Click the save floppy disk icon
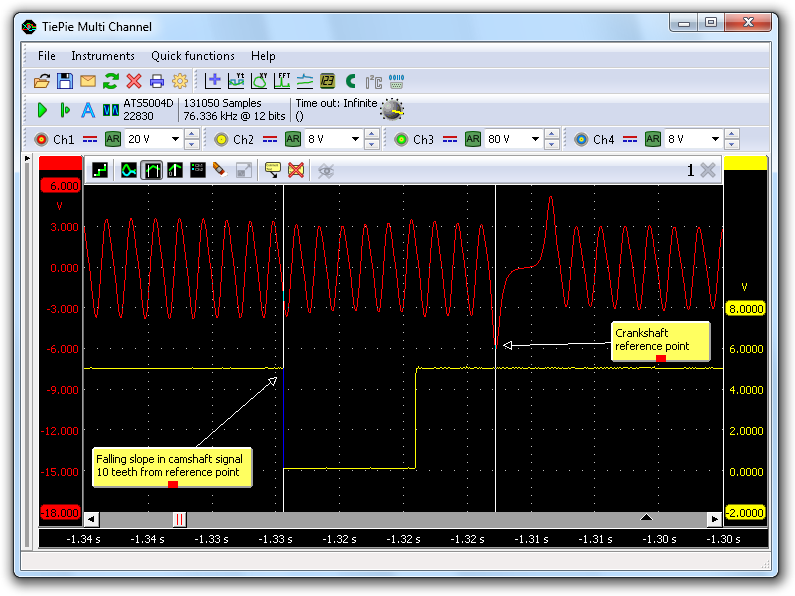The width and height of the screenshot is (795, 596). tap(64, 81)
